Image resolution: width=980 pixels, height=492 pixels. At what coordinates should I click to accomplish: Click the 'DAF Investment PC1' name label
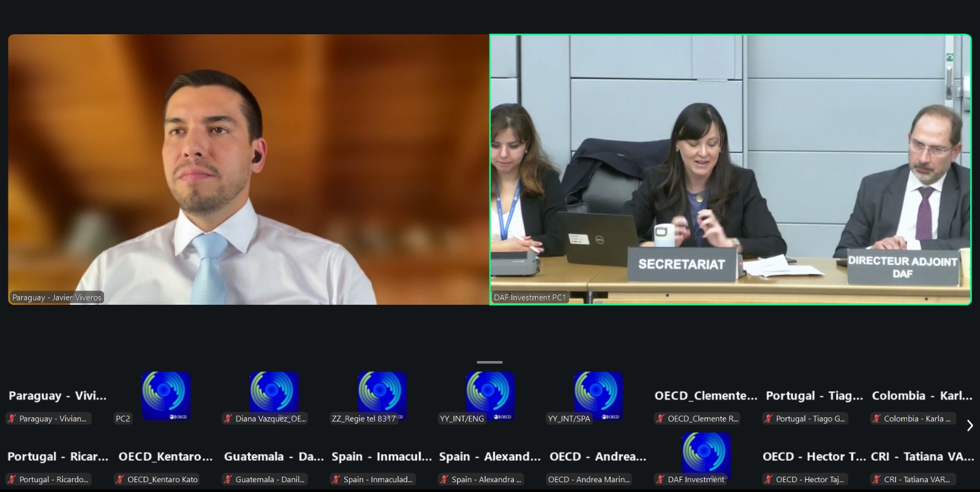coord(530,298)
